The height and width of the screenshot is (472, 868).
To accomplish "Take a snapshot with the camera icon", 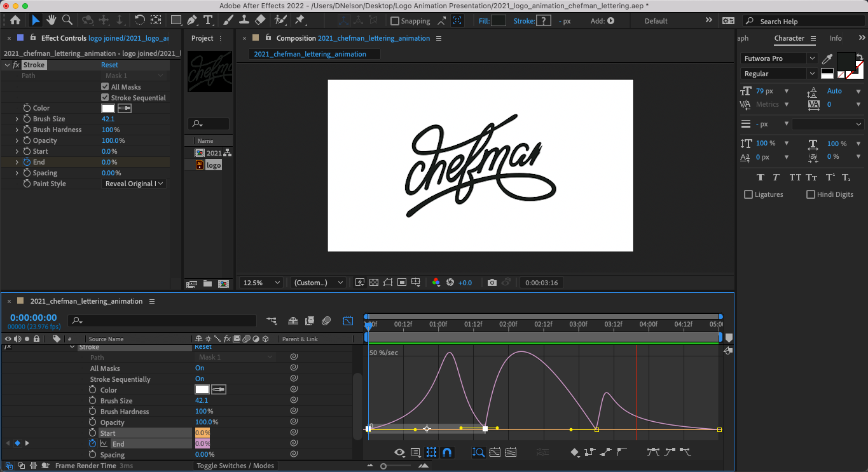I will pos(492,283).
